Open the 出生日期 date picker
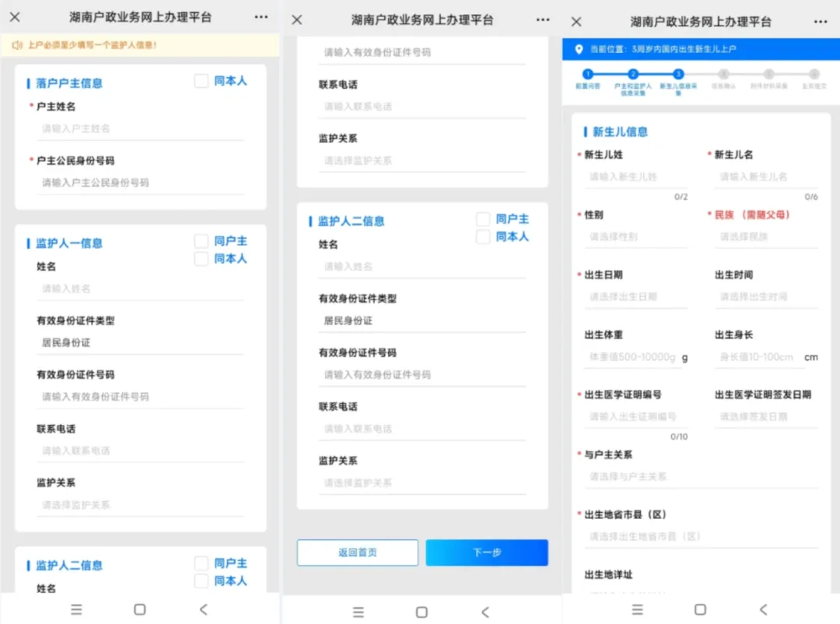This screenshot has width=840, height=624. pos(635,296)
